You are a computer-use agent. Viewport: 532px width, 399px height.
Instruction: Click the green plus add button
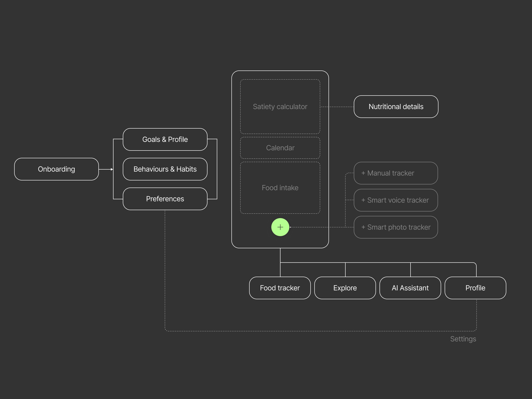tap(280, 227)
